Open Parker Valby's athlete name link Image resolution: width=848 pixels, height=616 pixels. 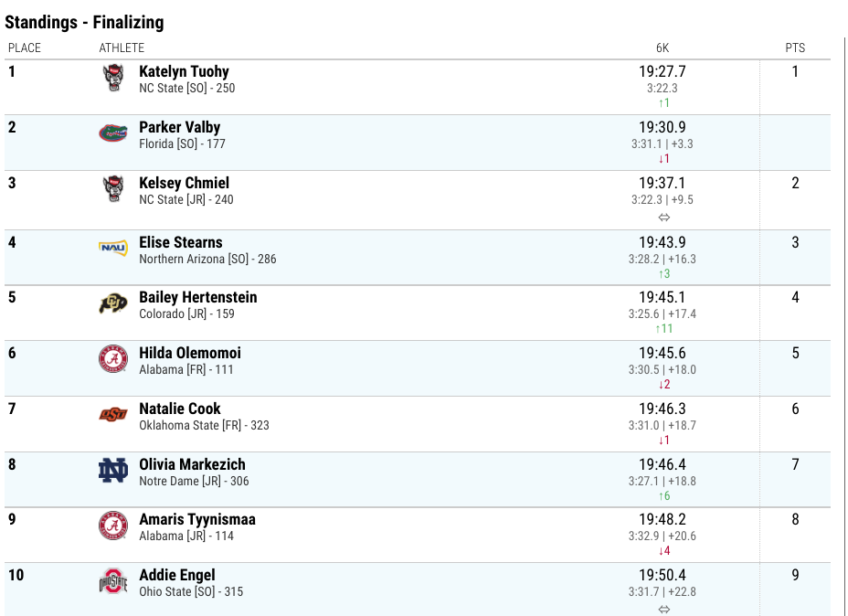pos(179,127)
